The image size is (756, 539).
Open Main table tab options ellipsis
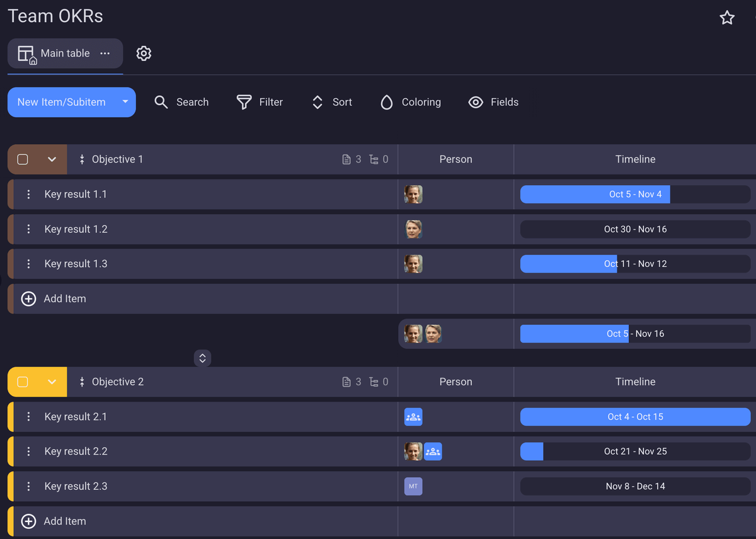point(105,54)
